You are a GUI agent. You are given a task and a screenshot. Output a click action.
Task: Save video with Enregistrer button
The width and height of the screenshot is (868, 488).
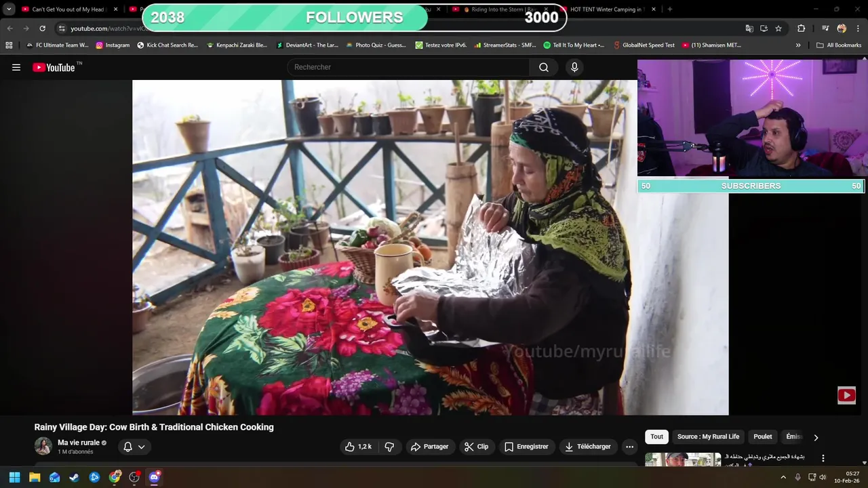526,447
